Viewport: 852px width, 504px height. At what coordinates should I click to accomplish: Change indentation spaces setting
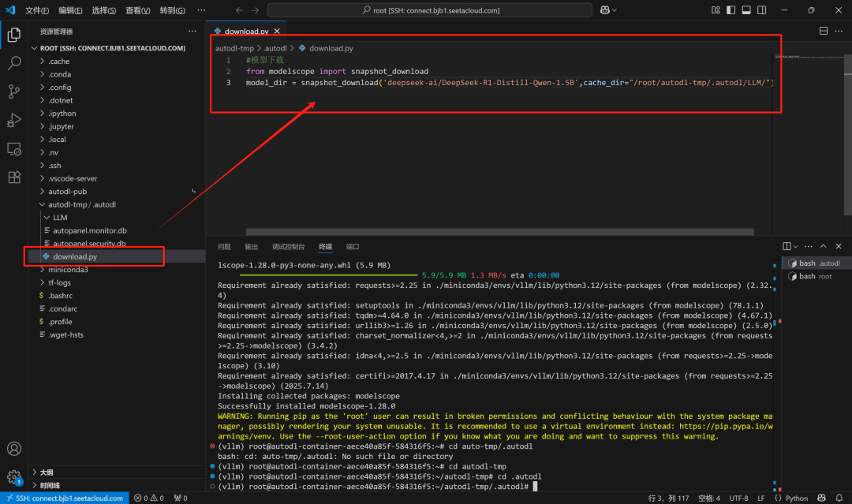(709, 498)
